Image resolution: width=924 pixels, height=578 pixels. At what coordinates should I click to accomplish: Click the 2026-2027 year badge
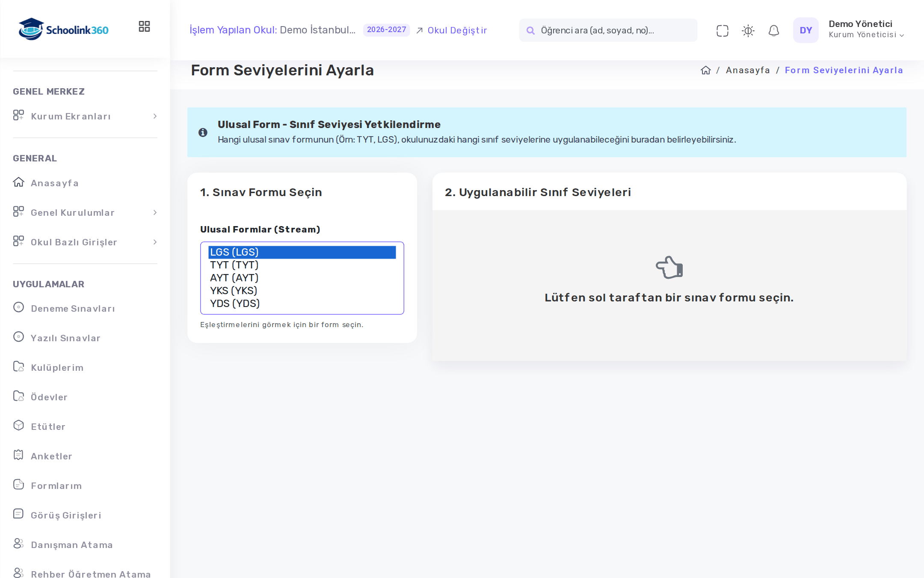(x=386, y=30)
